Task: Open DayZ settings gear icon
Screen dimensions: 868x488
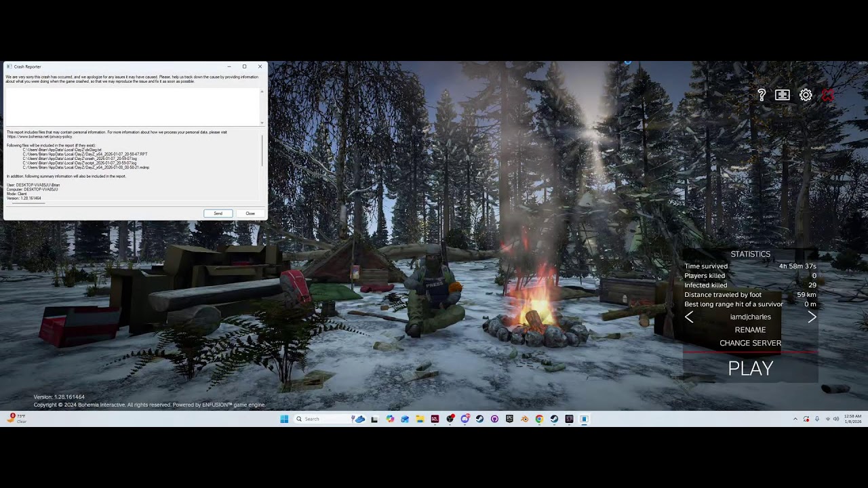Action: 806,96
